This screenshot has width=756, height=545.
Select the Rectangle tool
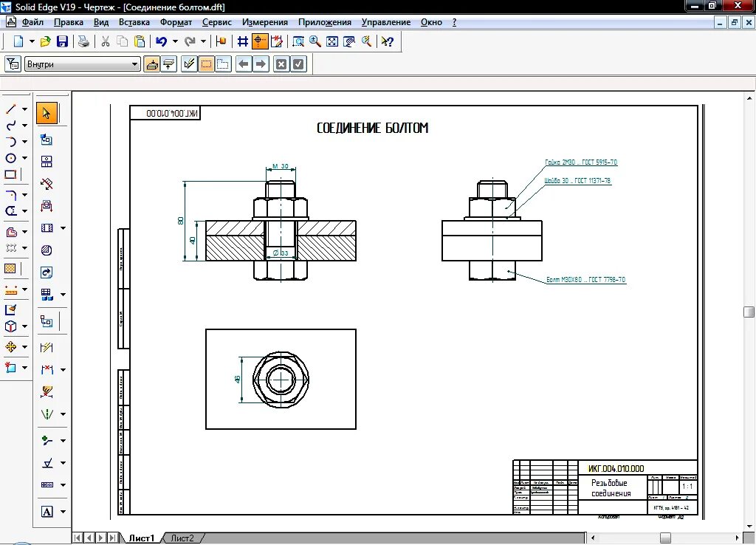[x=11, y=174]
